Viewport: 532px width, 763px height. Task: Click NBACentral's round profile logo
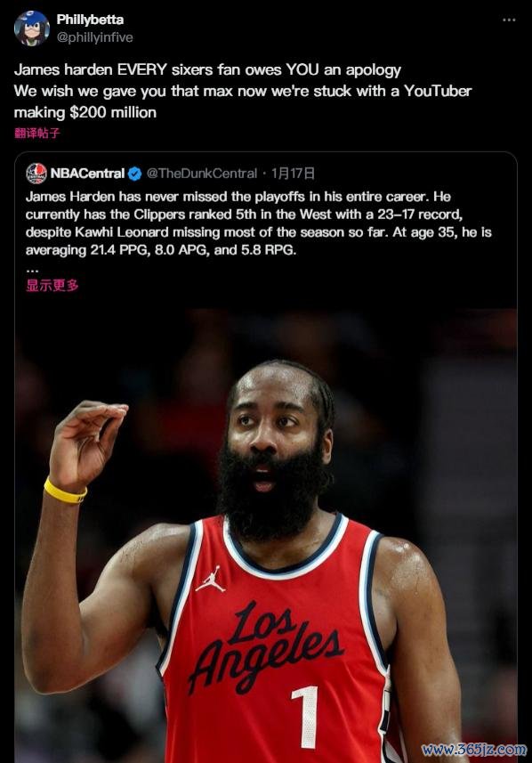pyautogui.click(x=36, y=174)
